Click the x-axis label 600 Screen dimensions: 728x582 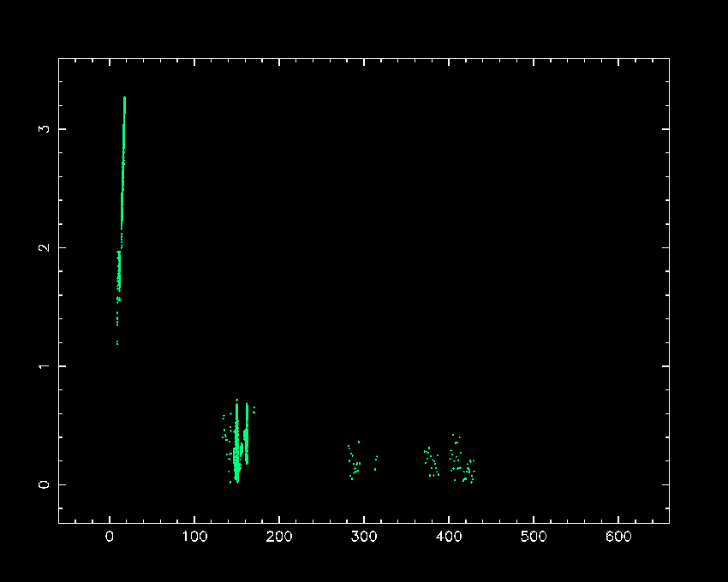pos(618,537)
